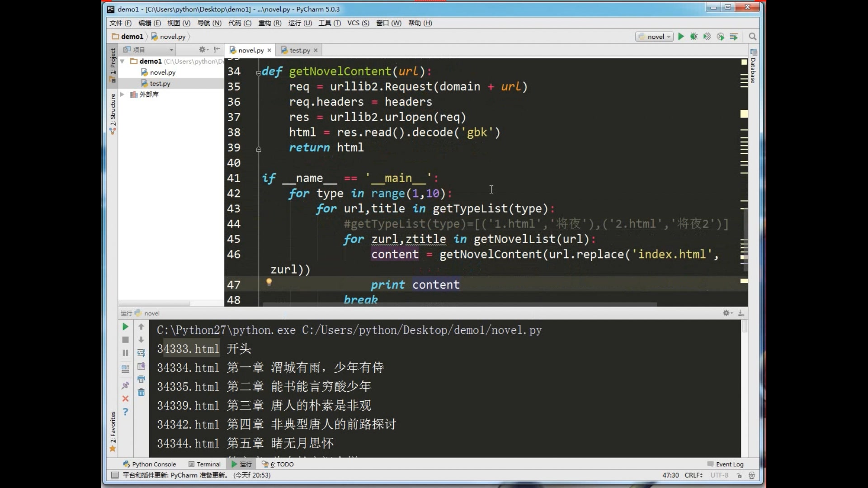The height and width of the screenshot is (488, 868).
Task: Pin the run tab with pin icon
Action: point(125,385)
